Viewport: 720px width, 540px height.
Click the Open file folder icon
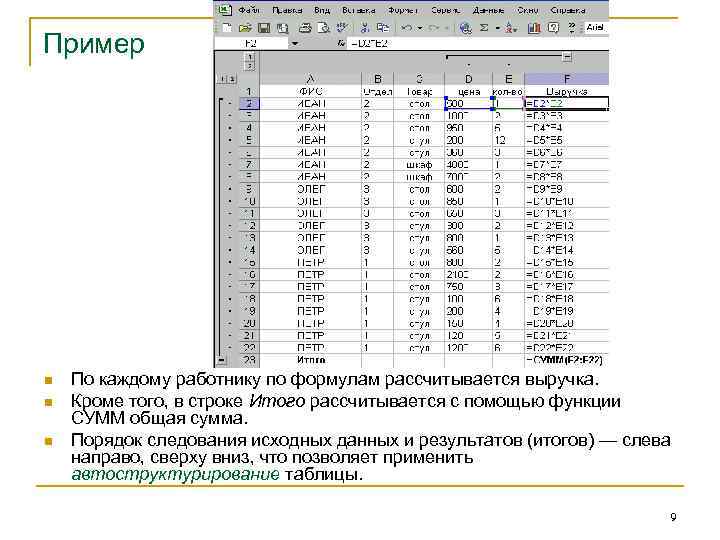click(245, 28)
